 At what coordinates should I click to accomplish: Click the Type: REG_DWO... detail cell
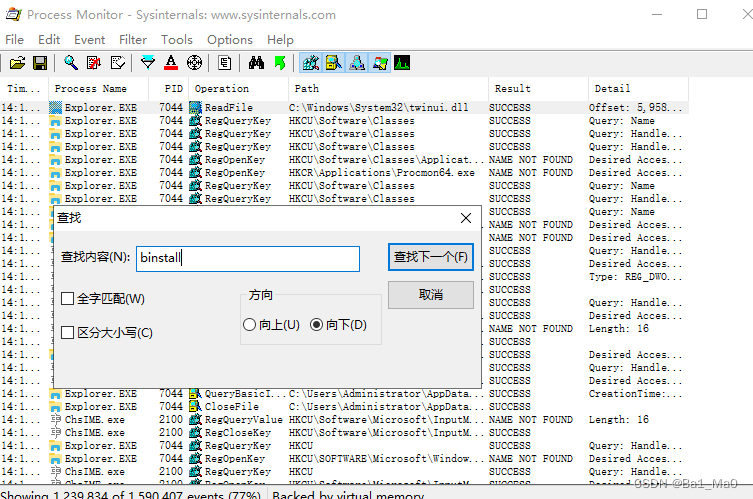[x=635, y=277]
